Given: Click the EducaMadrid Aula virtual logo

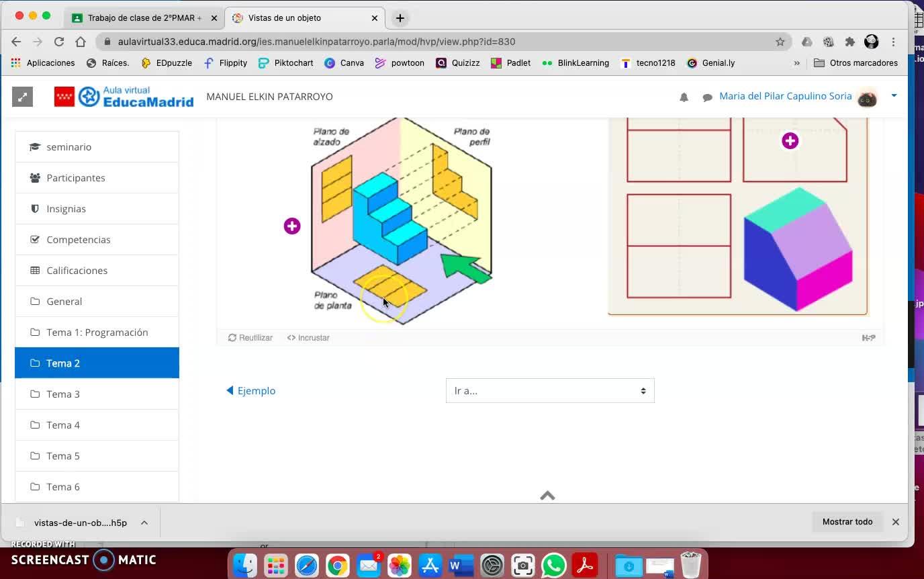Looking at the screenshot, I should coord(124,97).
